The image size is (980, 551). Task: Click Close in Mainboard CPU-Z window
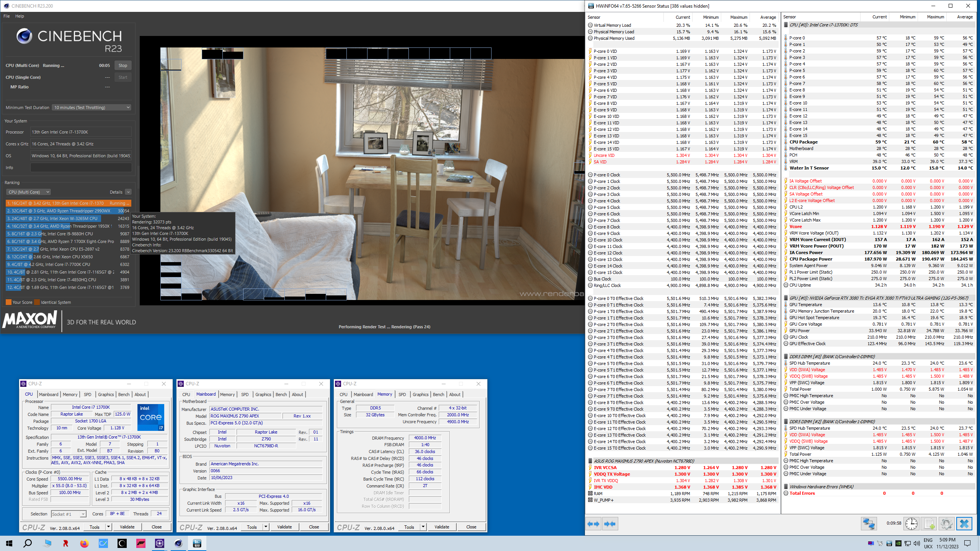click(x=314, y=527)
